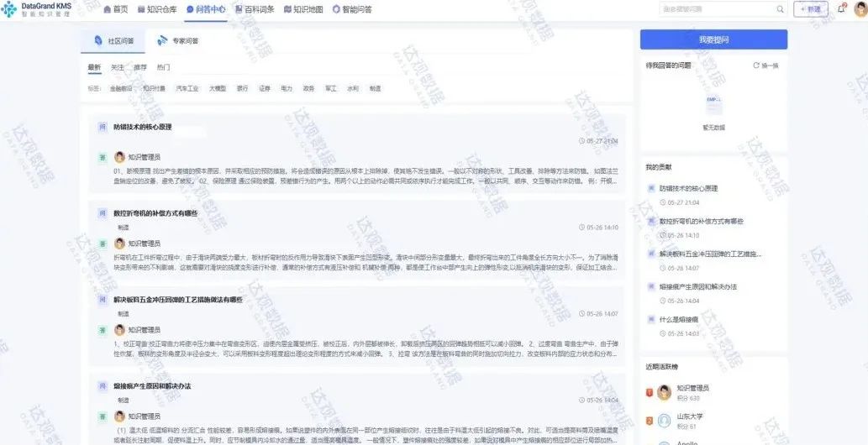The height and width of the screenshot is (445, 868).
Task: Go to 首页 in the top navigation
Action: pos(115,9)
